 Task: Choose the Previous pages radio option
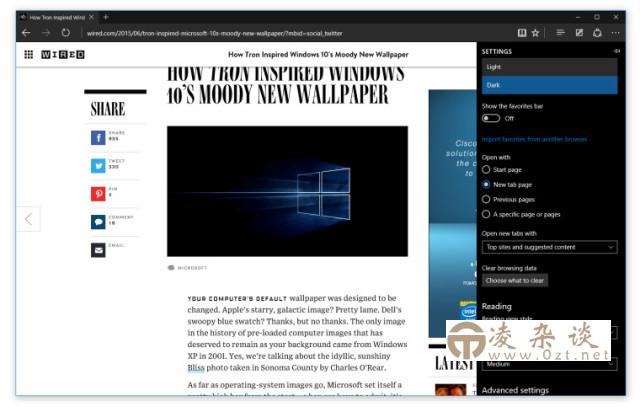pyautogui.click(x=486, y=199)
